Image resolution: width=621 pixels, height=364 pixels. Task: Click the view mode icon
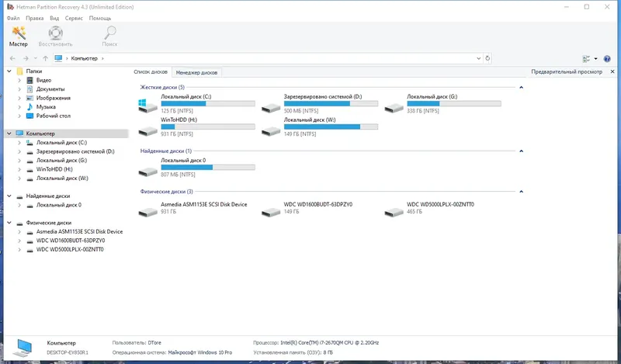pos(586,59)
